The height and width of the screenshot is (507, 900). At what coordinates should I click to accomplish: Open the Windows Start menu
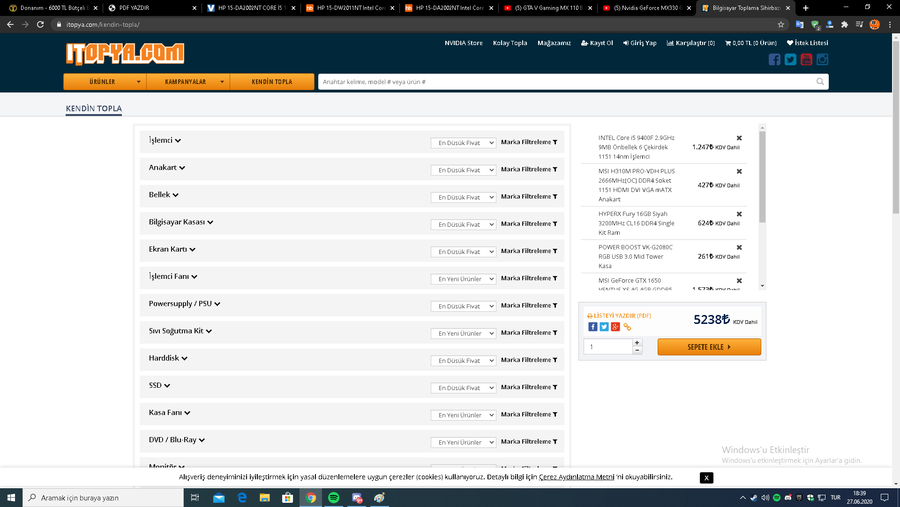click(11, 498)
